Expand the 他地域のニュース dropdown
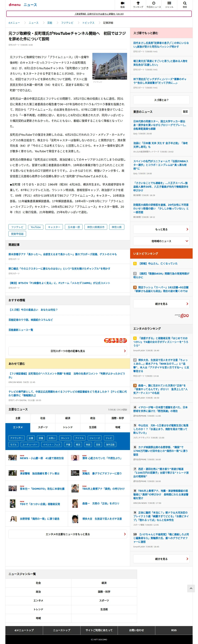This screenshot has width=198, height=644. [161, 241]
